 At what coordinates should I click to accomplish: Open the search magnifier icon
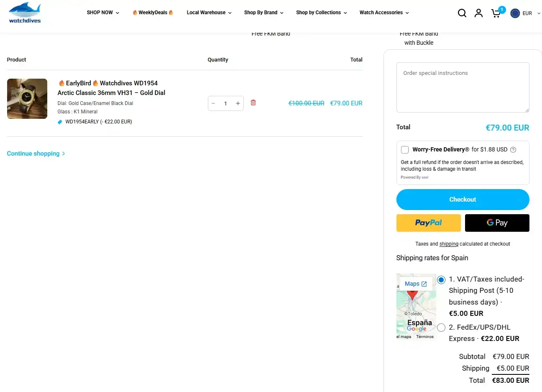click(x=462, y=13)
